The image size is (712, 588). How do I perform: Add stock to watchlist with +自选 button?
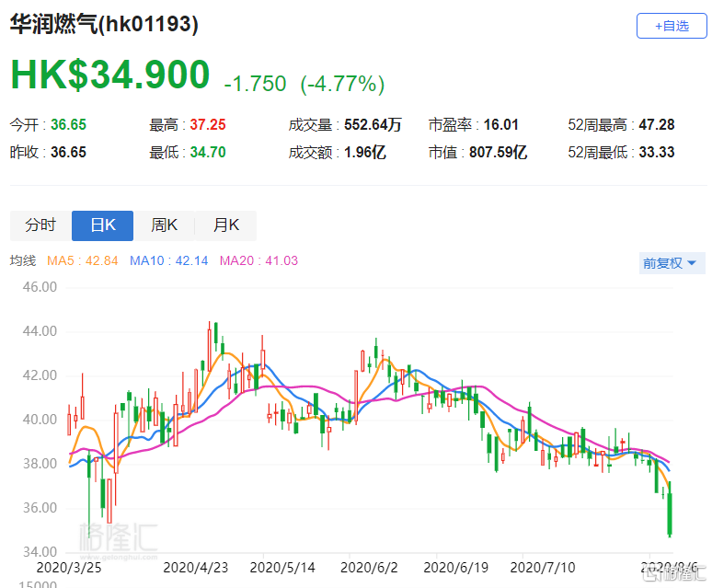(x=672, y=26)
